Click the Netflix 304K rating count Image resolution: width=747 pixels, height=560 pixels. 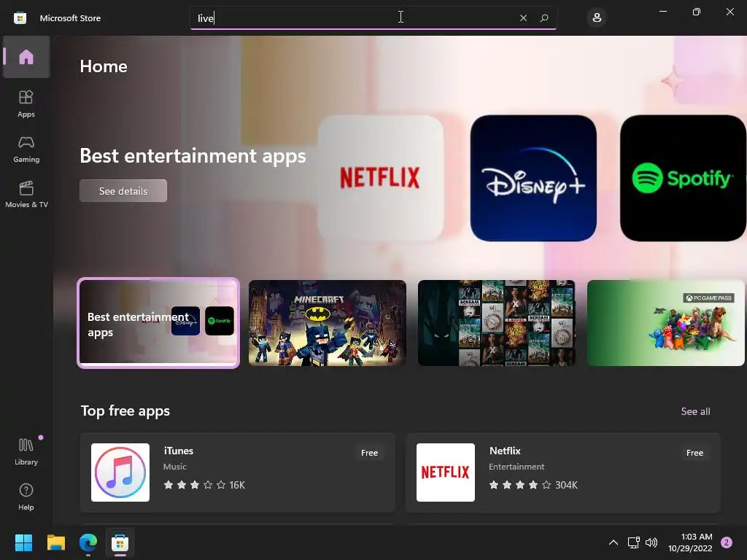tap(566, 485)
